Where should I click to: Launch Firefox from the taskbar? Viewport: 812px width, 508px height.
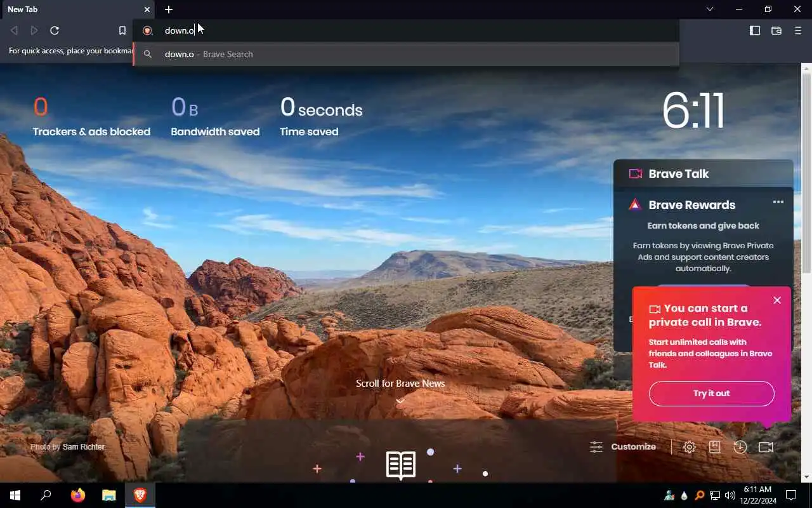point(78,495)
